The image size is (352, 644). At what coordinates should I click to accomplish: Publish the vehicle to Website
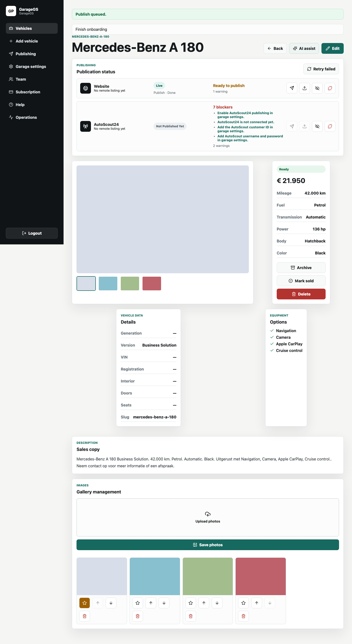coord(292,88)
